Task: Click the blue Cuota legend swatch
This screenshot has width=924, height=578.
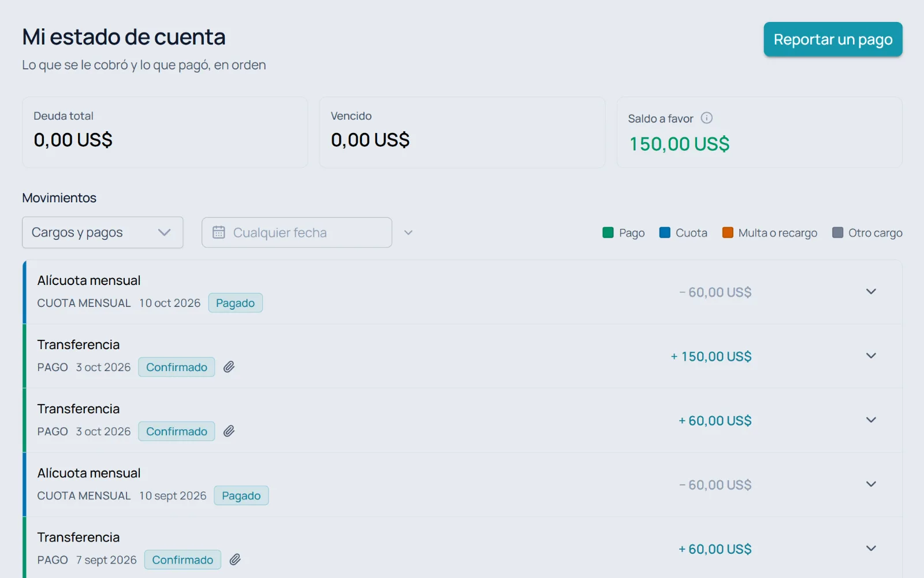Action: (665, 232)
